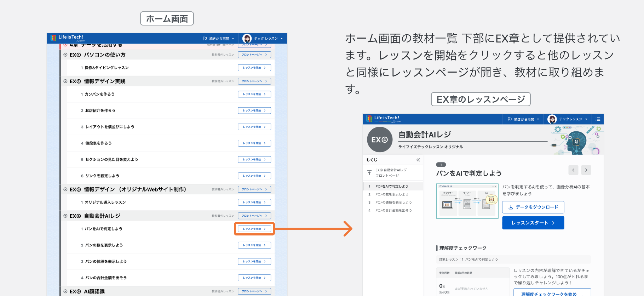Viewport: 644px width, 296px height.
Task: Select パンをAIで判定しよう in もくじ sidebar
Action: (x=393, y=186)
